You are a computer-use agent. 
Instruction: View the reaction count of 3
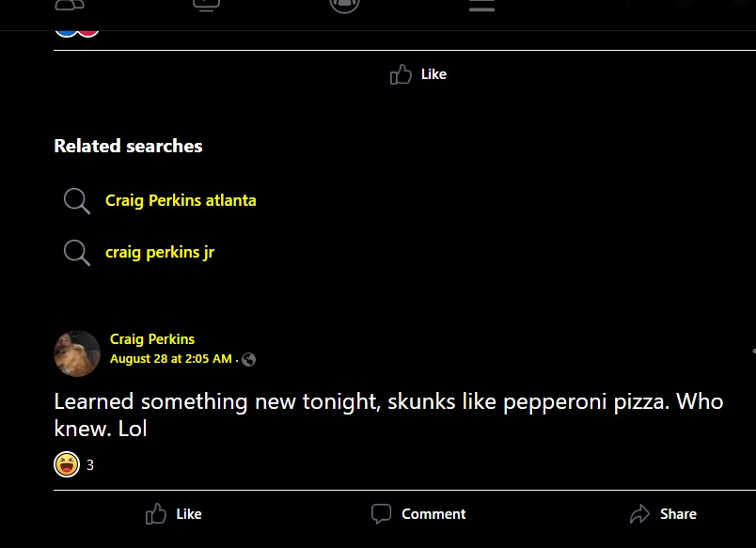[x=90, y=464]
